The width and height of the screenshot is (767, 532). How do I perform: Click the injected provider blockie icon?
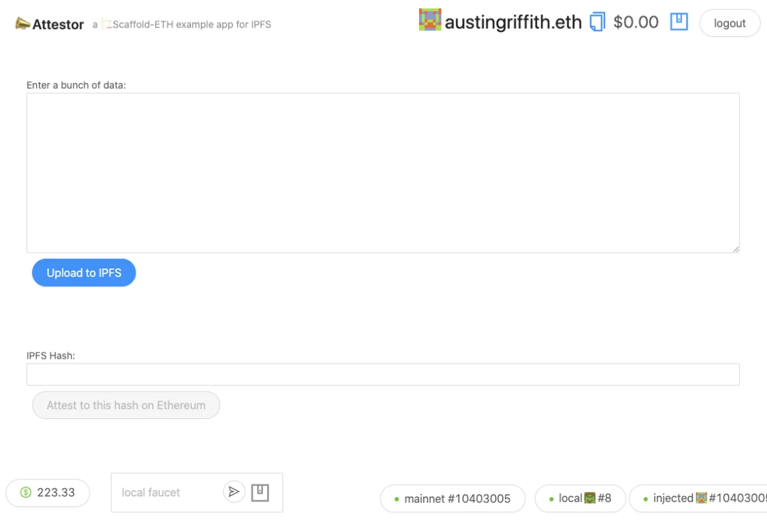pyautogui.click(x=702, y=498)
